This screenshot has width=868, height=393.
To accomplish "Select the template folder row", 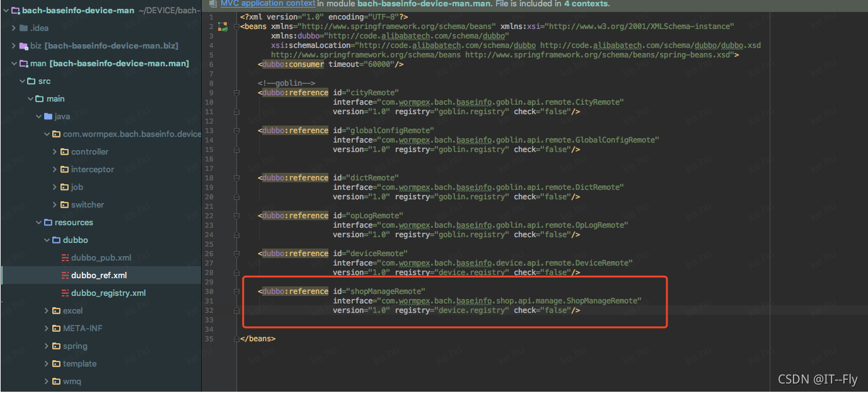I will [101, 364].
